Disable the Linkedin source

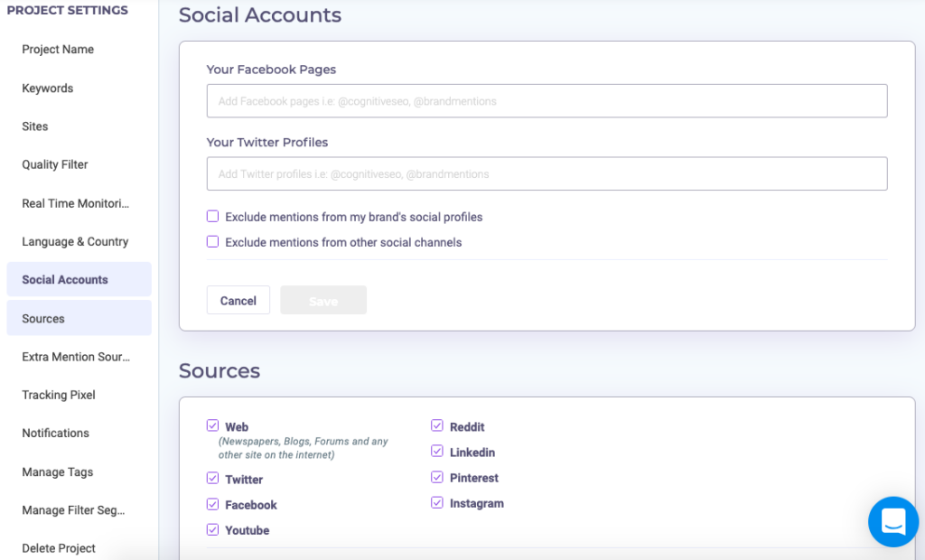pos(437,451)
